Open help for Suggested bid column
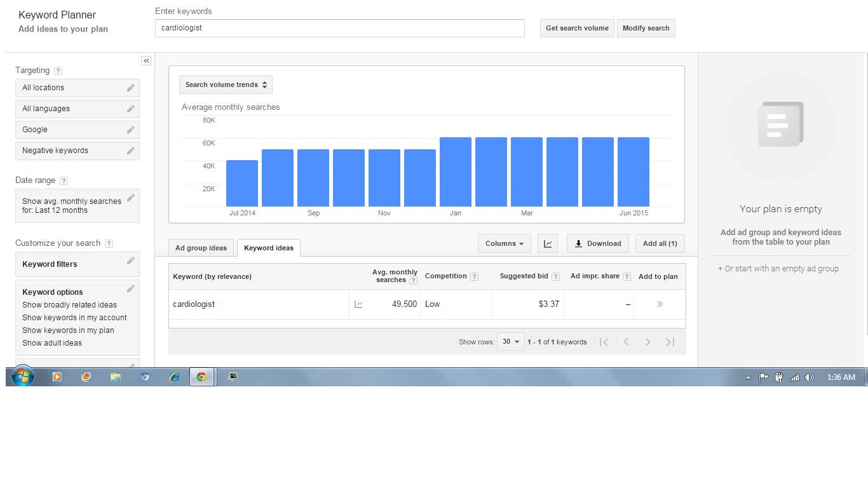Viewport: 868px width, 488px height. point(555,276)
